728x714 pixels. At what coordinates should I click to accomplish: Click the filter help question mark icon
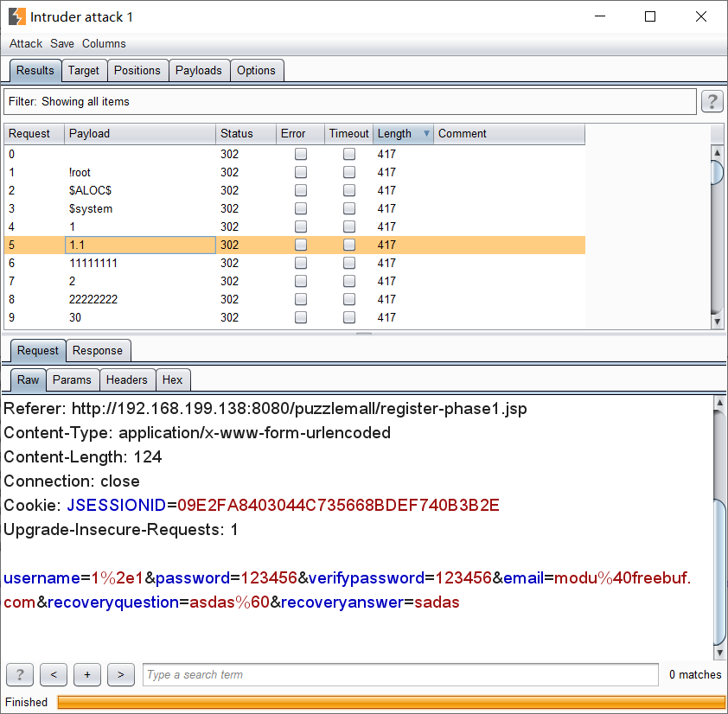pyautogui.click(x=712, y=102)
